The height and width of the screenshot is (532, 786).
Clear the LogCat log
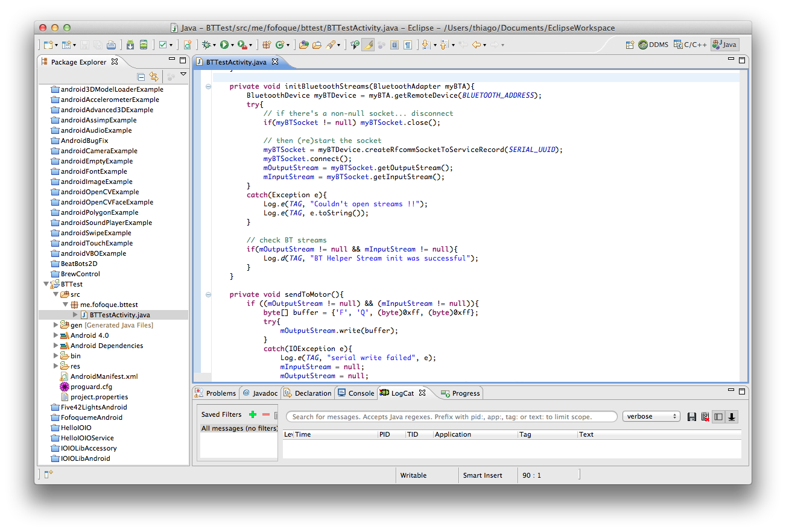[x=705, y=417]
